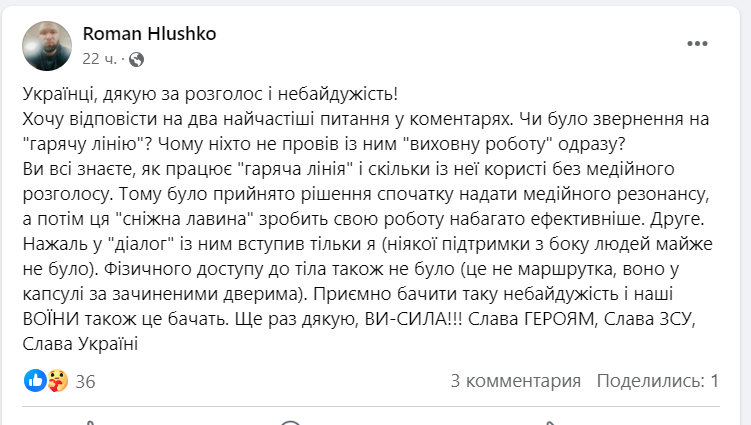Click the globe public audience icon
Image resolution: width=751 pixels, height=425 pixels.
pos(136,59)
